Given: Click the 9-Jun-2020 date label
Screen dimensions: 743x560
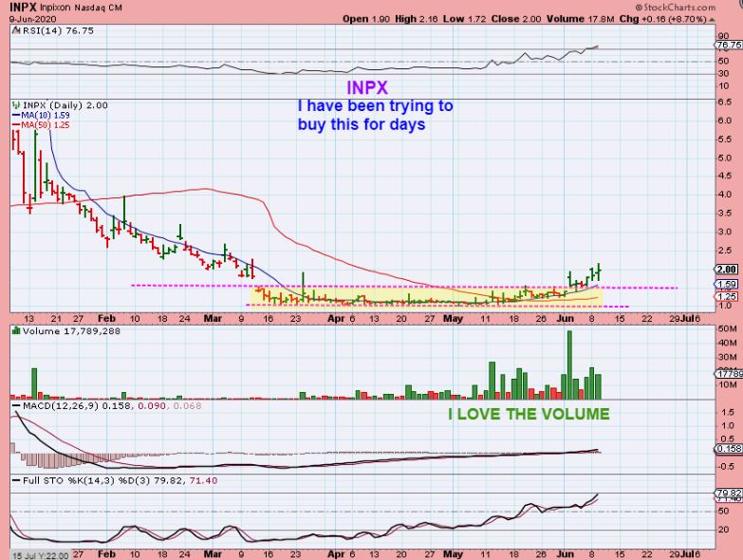Looking at the screenshot, I should click(32, 19).
